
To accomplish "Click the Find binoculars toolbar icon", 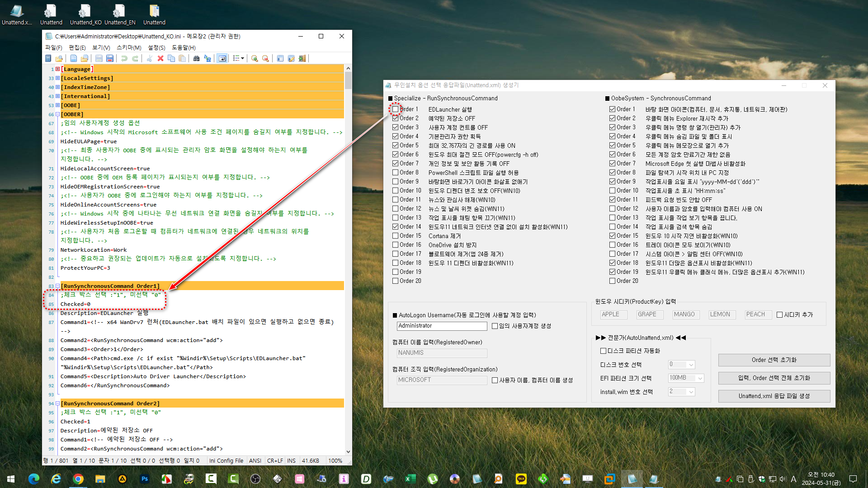I will (x=196, y=58).
